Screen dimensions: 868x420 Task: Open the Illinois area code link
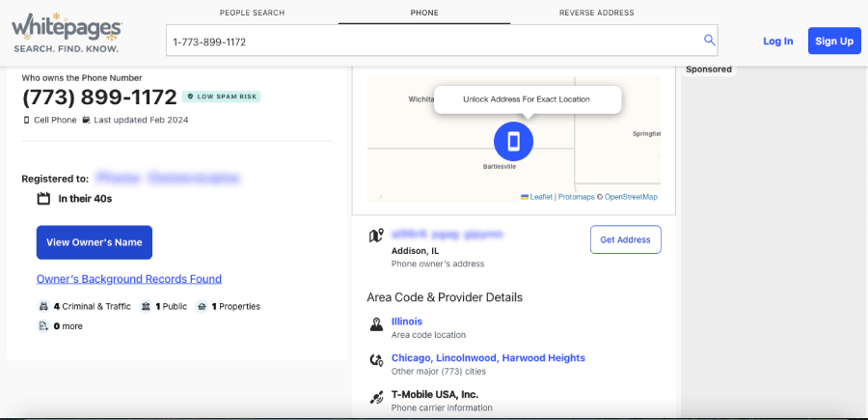tap(407, 322)
